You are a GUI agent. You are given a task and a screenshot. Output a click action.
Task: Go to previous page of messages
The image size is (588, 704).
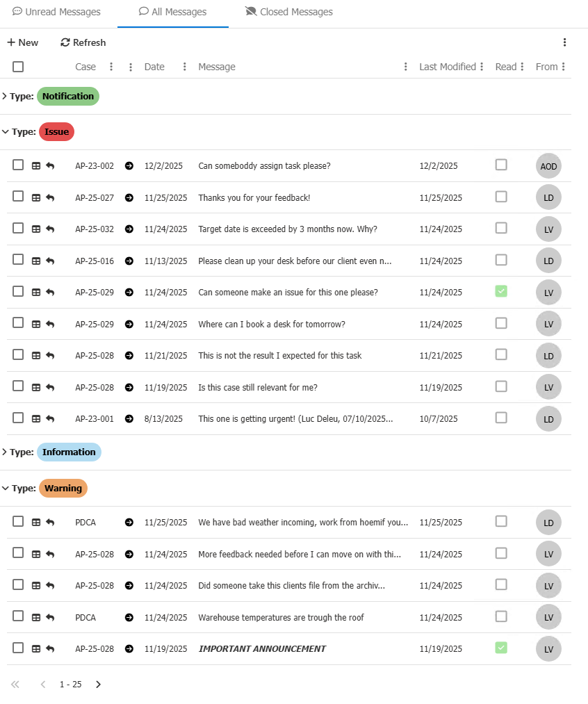coord(43,685)
